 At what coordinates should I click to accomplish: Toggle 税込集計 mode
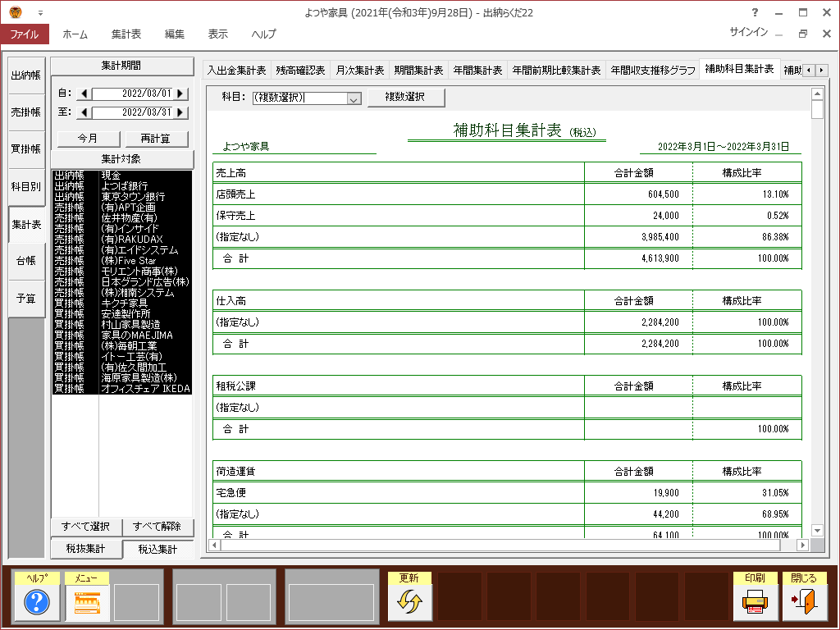coord(157,549)
